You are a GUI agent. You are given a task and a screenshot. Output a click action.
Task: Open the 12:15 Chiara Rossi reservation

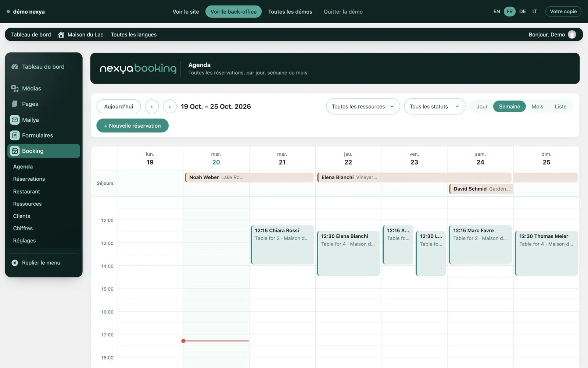click(x=282, y=245)
